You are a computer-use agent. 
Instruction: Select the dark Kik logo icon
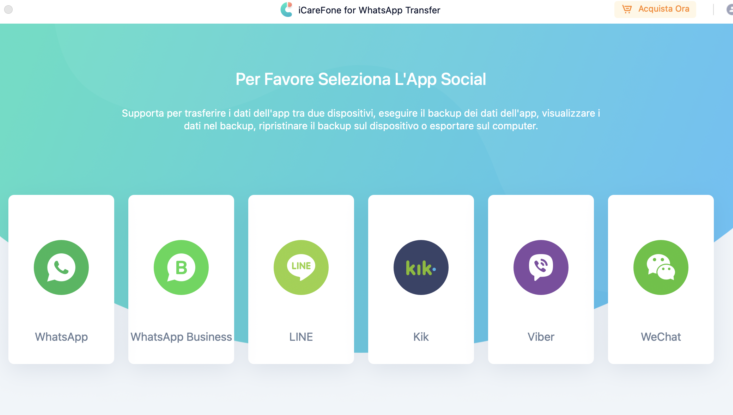point(421,267)
